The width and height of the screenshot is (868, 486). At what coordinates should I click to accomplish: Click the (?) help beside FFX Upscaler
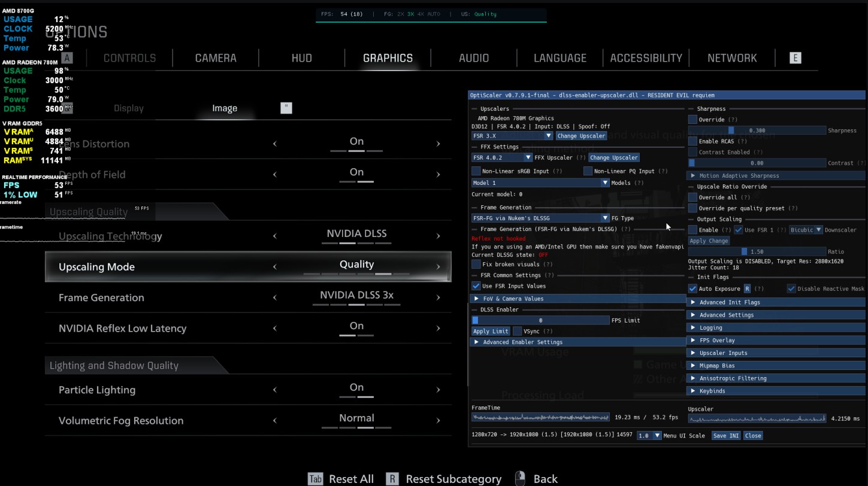580,157
